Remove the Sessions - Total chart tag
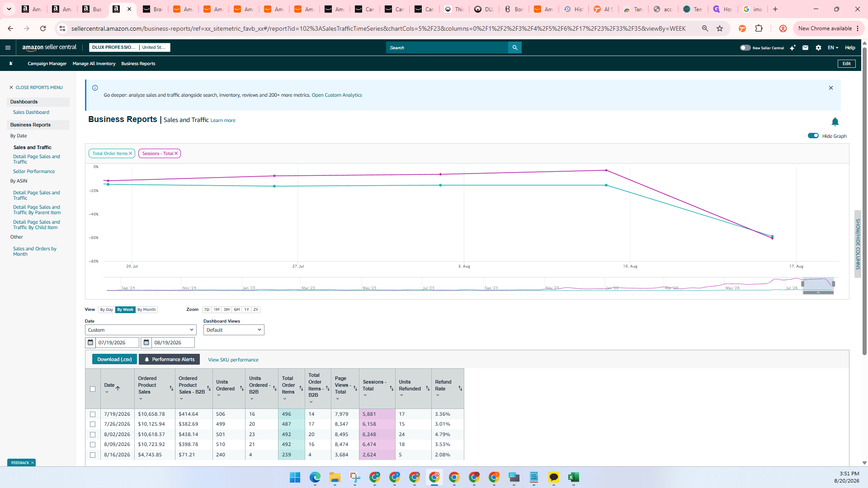Image resolution: width=868 pixels, height=488 pixels. click(x=176, y=154)
